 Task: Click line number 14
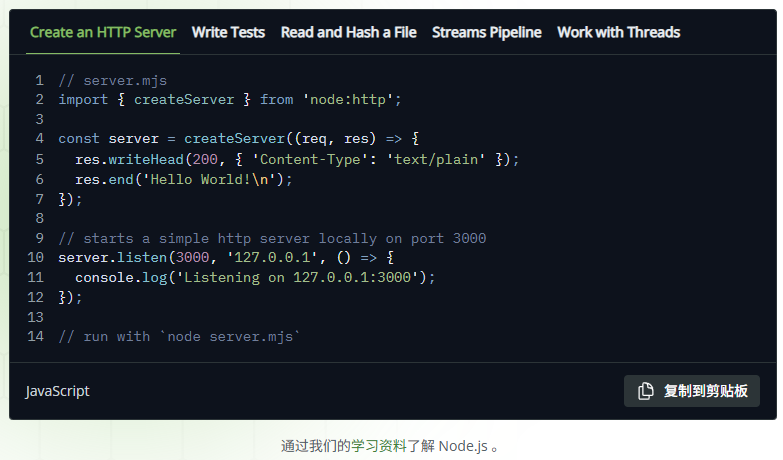(x=35, y=336)
